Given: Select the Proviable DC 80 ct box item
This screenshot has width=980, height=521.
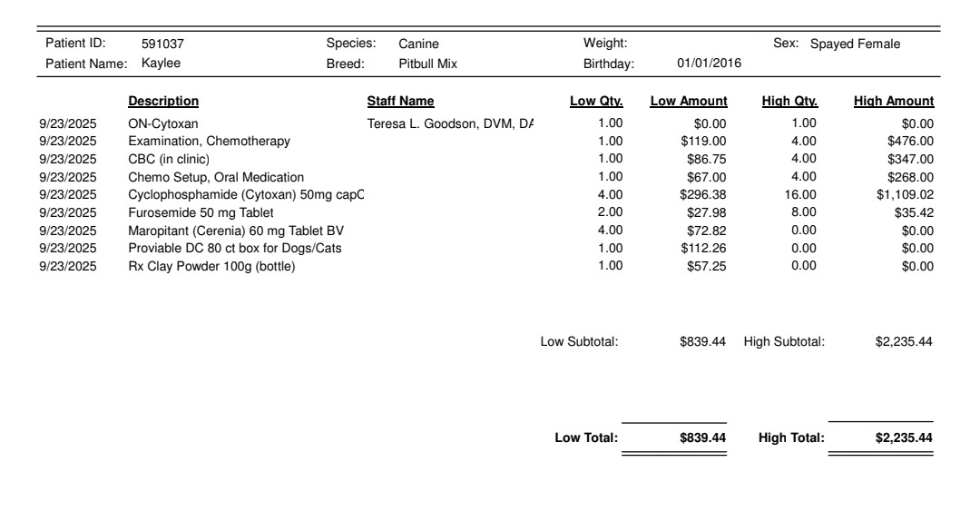Looking at the screenshot, I should tap(234, 248).
